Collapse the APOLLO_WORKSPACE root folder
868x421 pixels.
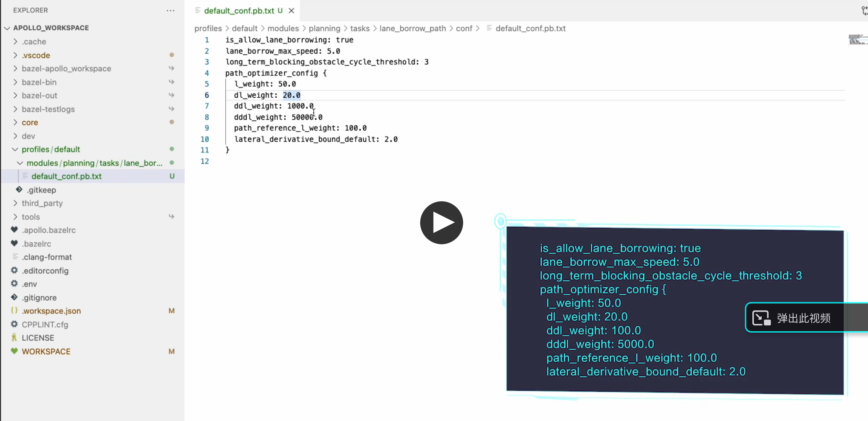coord(7,28)
